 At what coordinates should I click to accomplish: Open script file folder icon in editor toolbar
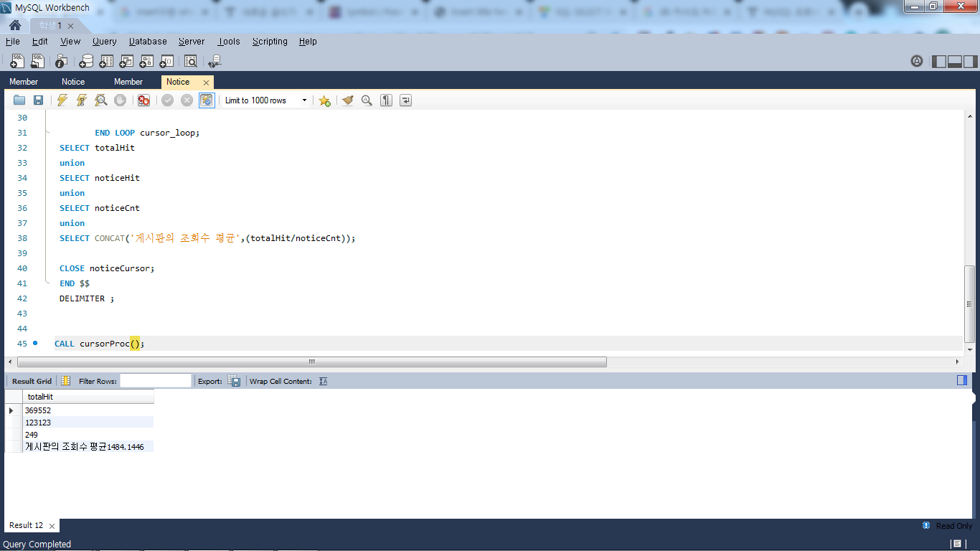point(19,100)
